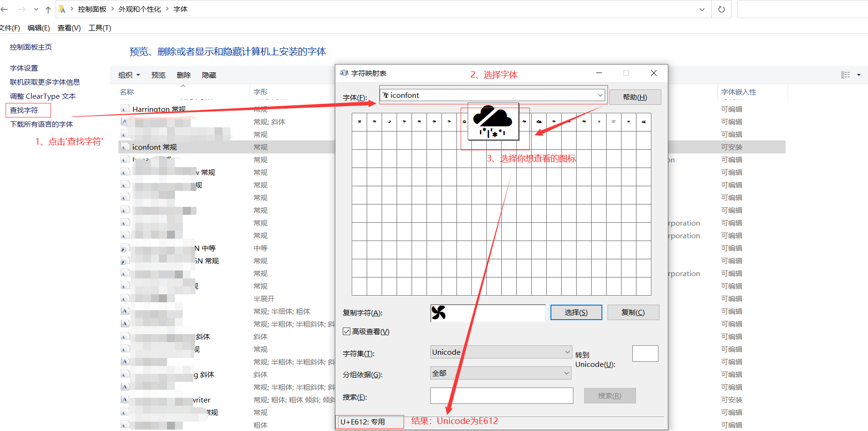Open the 编辑(E) menu
This screenshot has width=868, height=431.
tap(39, 28)
